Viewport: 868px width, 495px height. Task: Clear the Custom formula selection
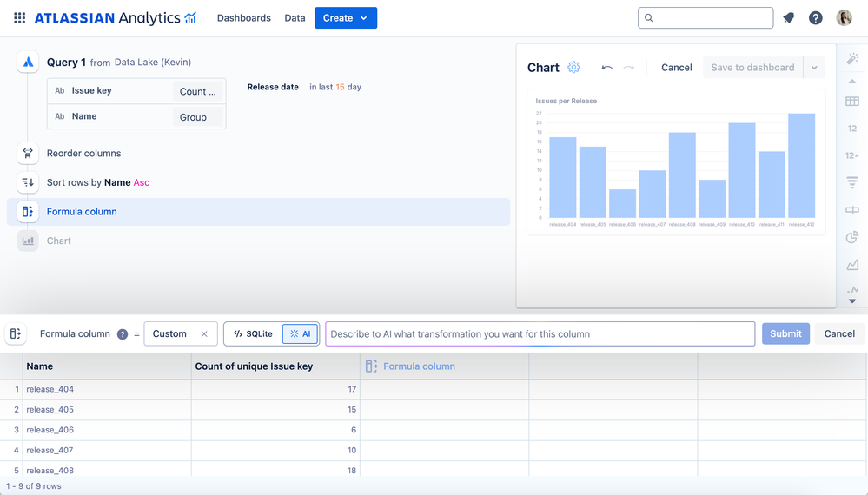click(204, 334)
